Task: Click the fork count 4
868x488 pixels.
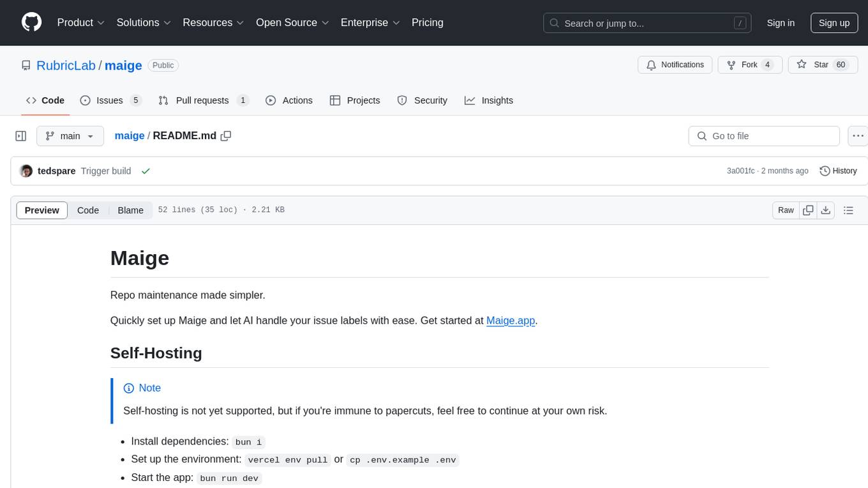Action: [768, 65]
